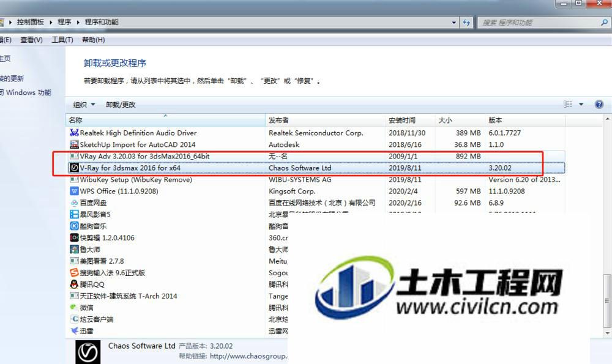Open the 帮助(H) menu
The width and height of the screenshot is (612, 364).
(93, 40)
